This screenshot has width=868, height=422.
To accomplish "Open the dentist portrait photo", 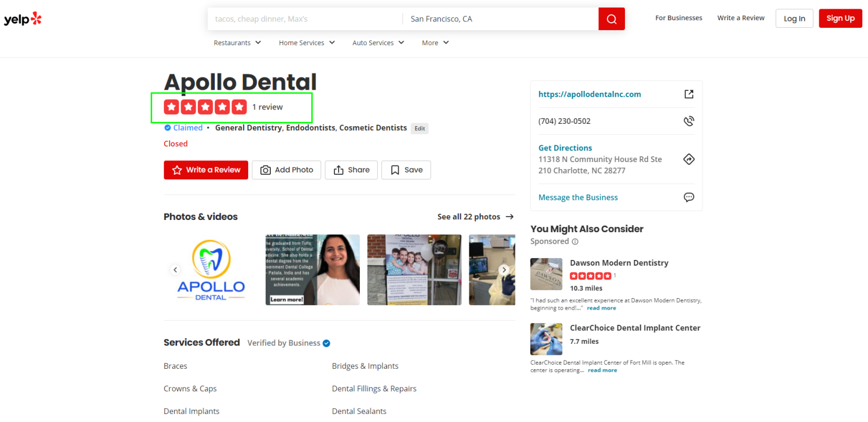I will [312, 270].
